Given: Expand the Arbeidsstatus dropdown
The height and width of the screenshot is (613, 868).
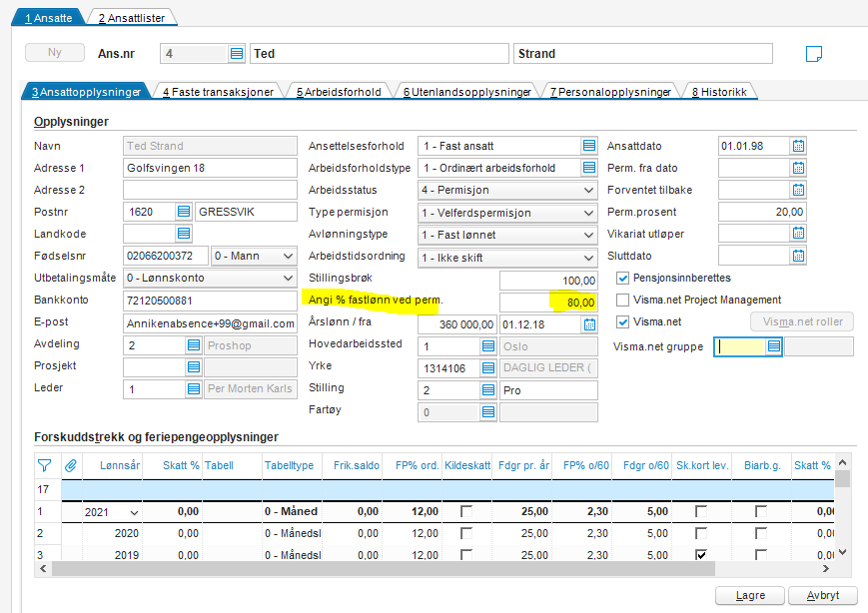Looking at the screenshot, I should [x=588, y=190].
